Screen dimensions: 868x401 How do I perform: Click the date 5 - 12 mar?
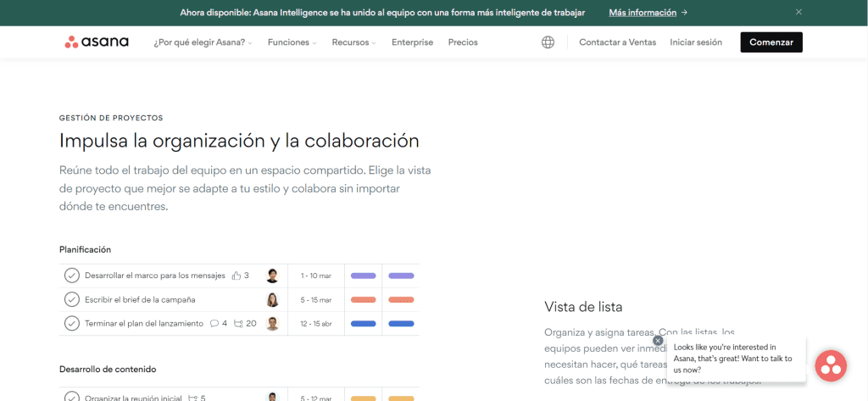[316, 398]
